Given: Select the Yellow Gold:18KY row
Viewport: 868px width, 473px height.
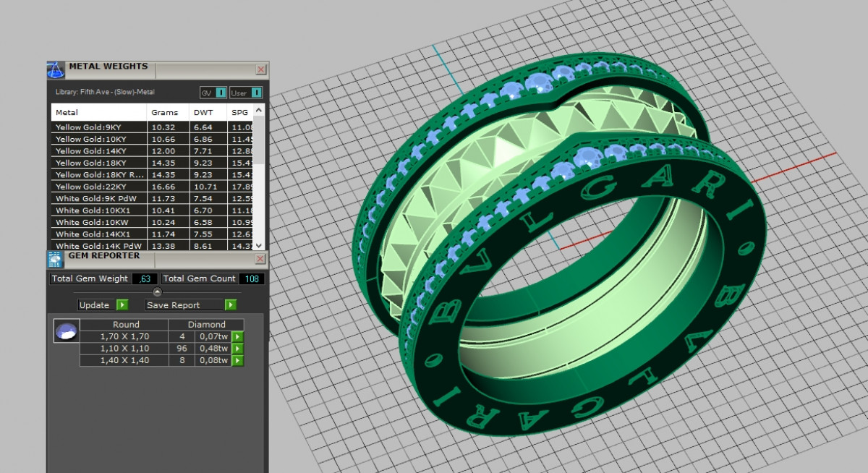Looking at the screenshot, I should pos(98,163).
